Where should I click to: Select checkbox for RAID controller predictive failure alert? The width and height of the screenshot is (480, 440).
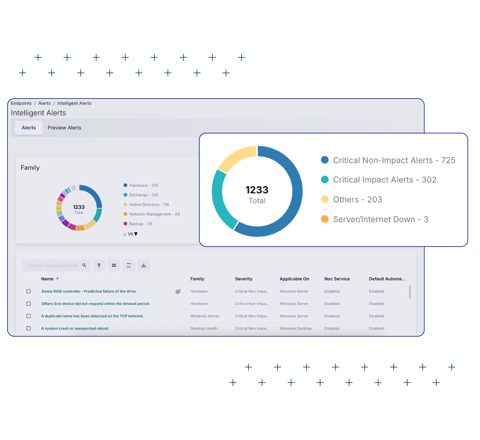coord(29,291)
